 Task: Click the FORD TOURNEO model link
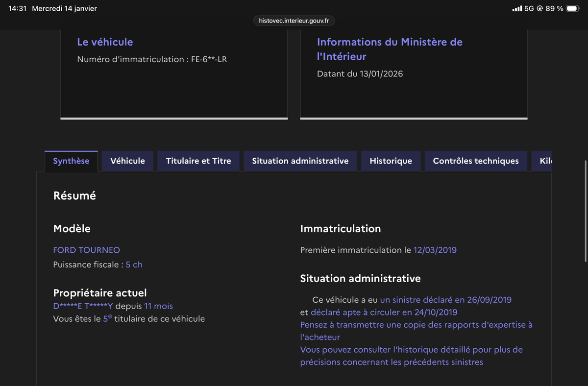pyautogui.click(x=86, y=250)
